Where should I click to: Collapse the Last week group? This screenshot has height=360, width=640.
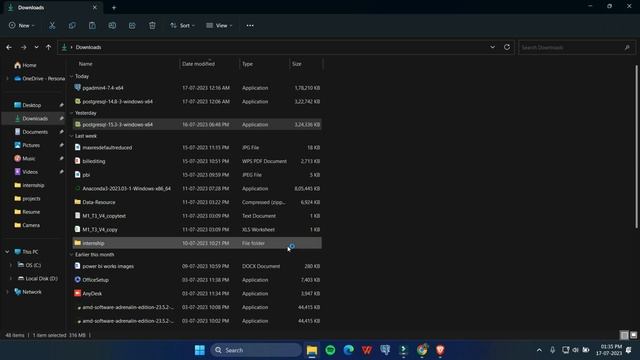72,136
